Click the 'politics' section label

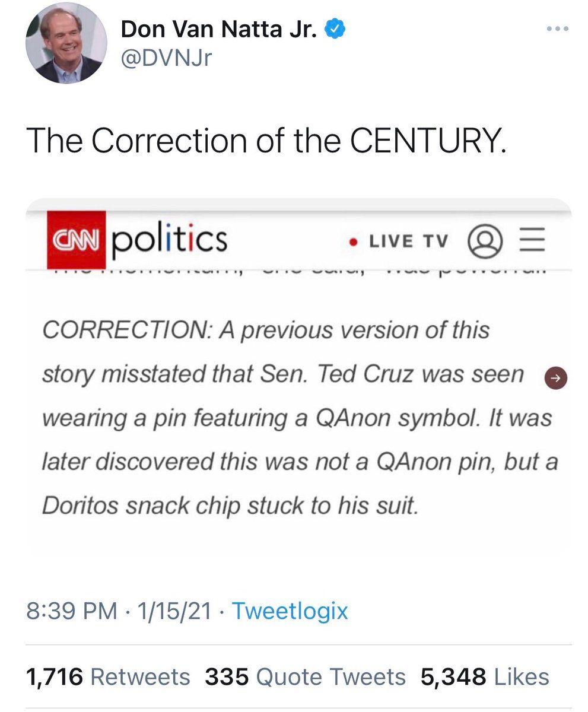point(169,240)
